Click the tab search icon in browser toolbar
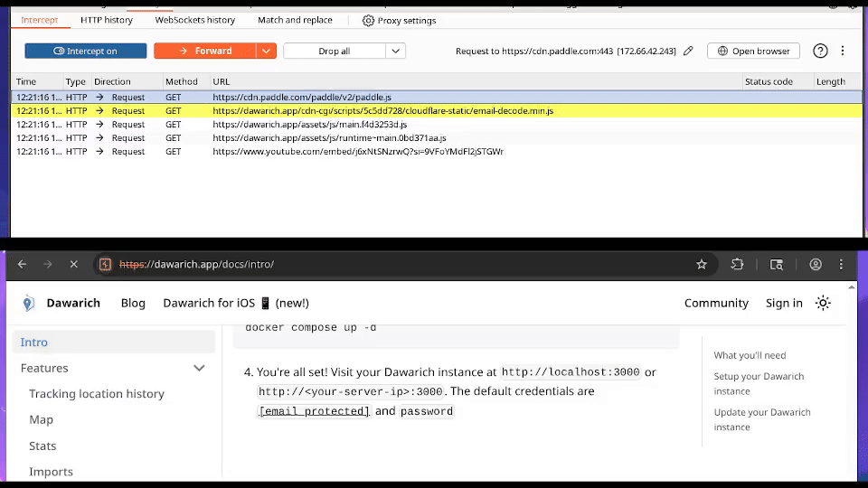The image size is (868, 488). coord(777,265)
